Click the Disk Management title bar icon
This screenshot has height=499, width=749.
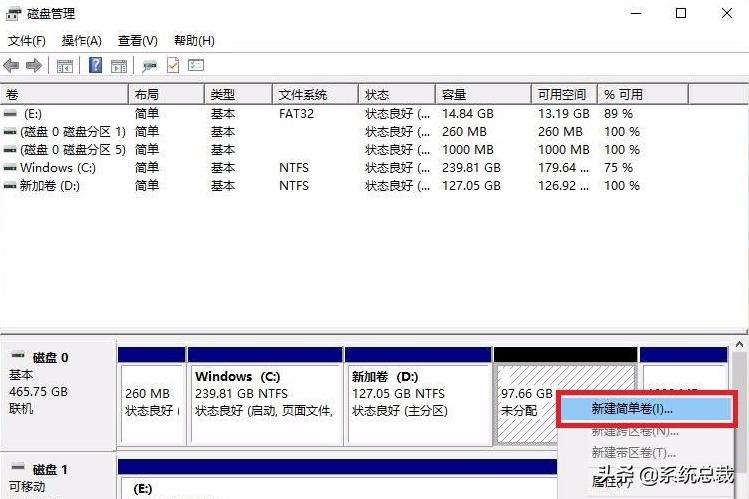(x=13, y=14)
